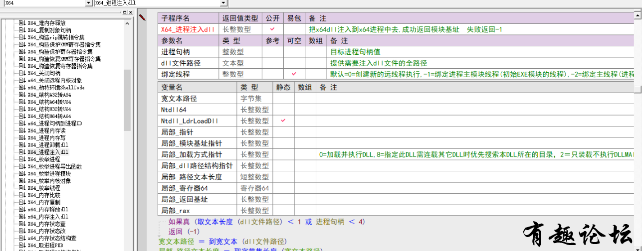Image resolution: width=644 pixels, height=251 pixels.
Task: Select X64_枚举线程 in the tree
Action: click(x=43, y=188)
